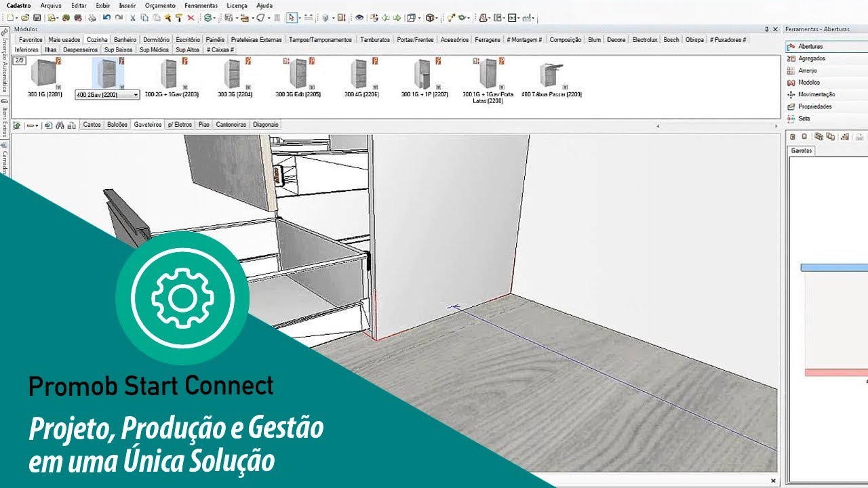Open the Exibir menu
This screenshot has width=868, height=488.
click(x=103, y=5)
